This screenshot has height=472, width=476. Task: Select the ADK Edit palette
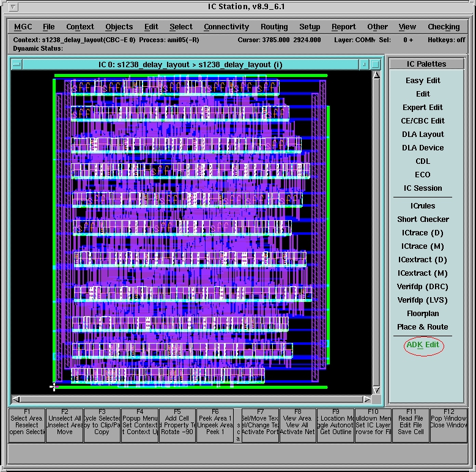pyautogui.click(x=423, y=345)
